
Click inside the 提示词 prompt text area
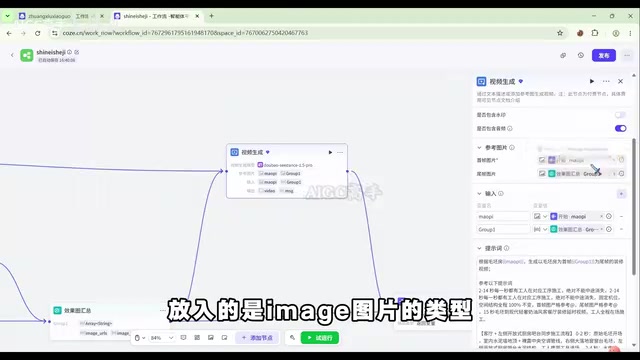click(x=551, y=302)
